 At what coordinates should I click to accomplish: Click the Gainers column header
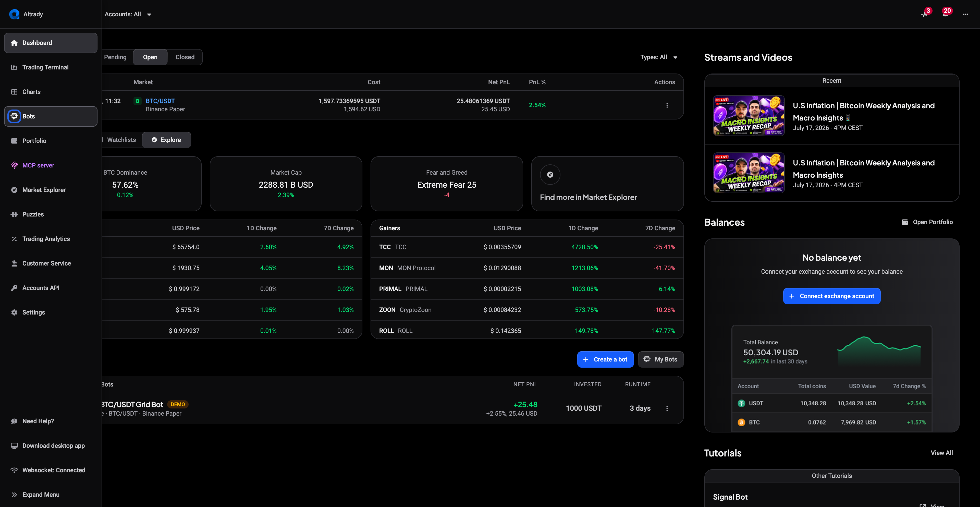click(x=389, y=228)
